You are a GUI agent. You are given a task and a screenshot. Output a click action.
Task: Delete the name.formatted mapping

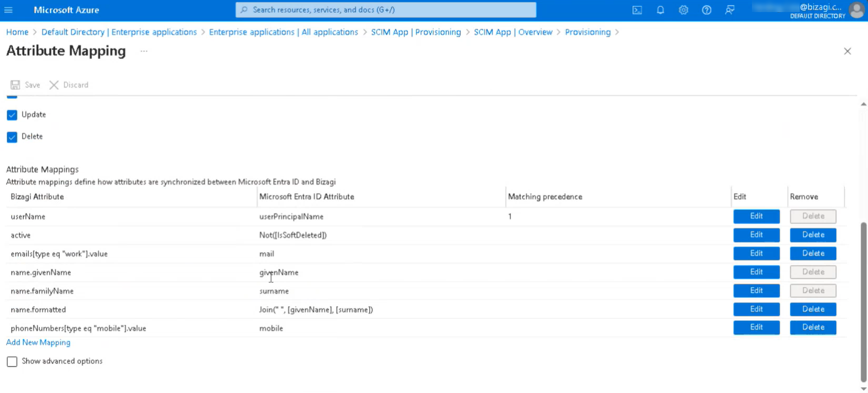(813, 309)
